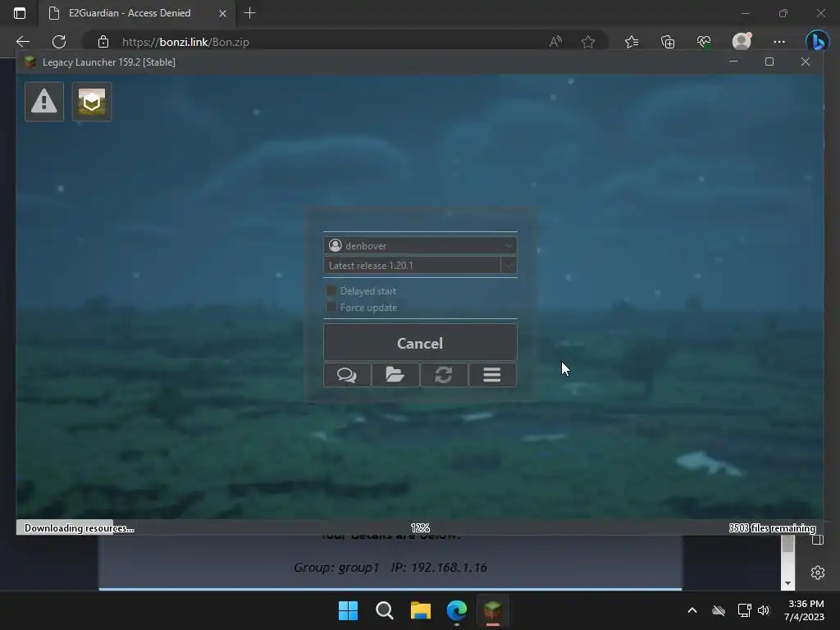Open Browser essentials heart icon
The image size is (840, 630).
point(704,42)
